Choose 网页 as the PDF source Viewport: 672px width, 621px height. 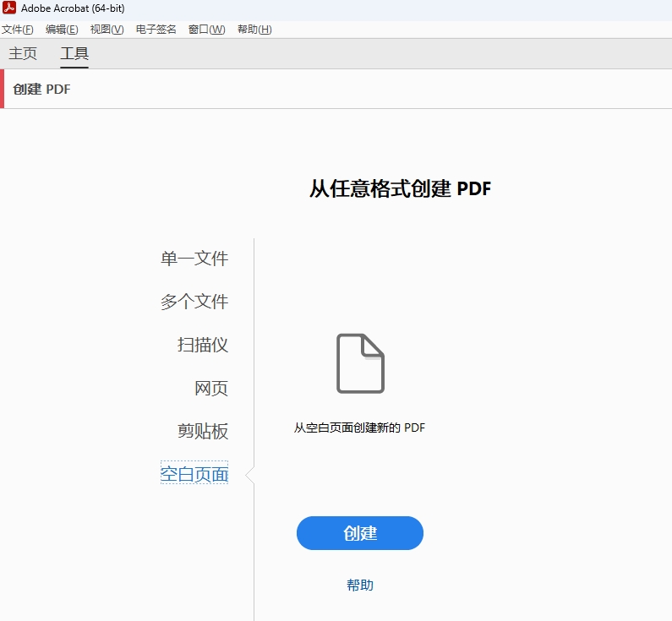pos(211,389)
